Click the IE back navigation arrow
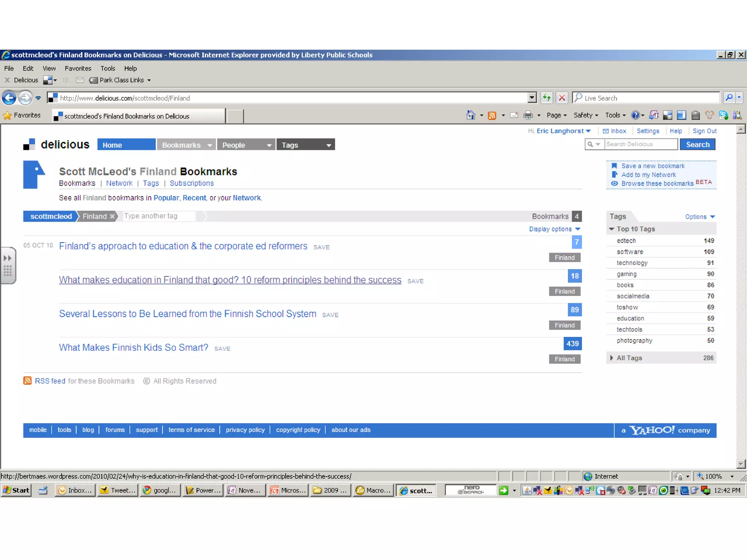The width and height of the screenshot is (747, 560). pos(9,98)
